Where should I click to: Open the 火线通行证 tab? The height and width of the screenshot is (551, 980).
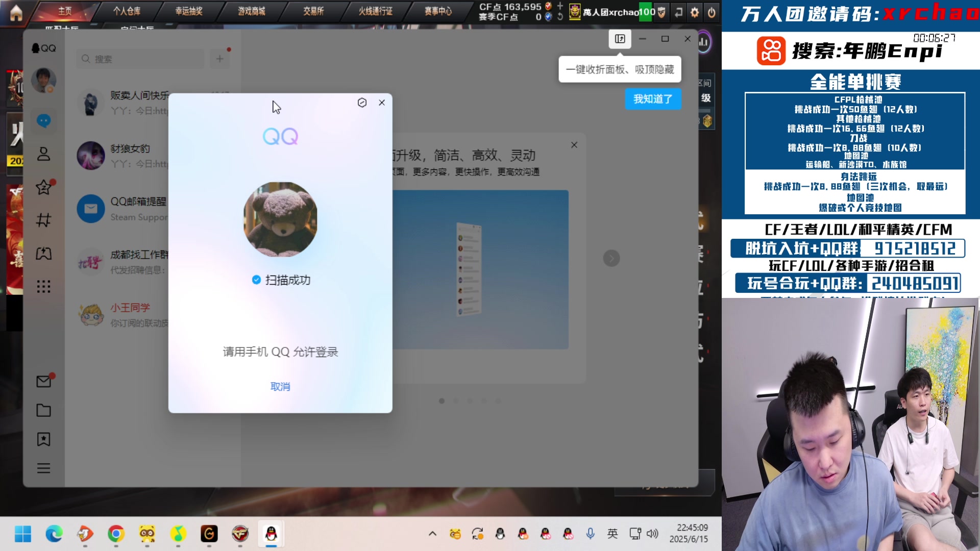pos(376,11)
